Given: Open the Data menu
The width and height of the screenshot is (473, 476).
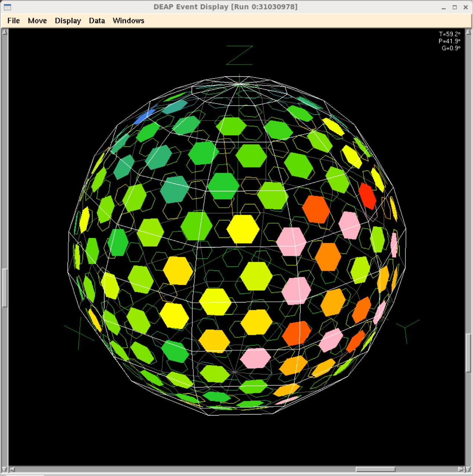Looking at the screenshot, I should [x=97, y=21].
